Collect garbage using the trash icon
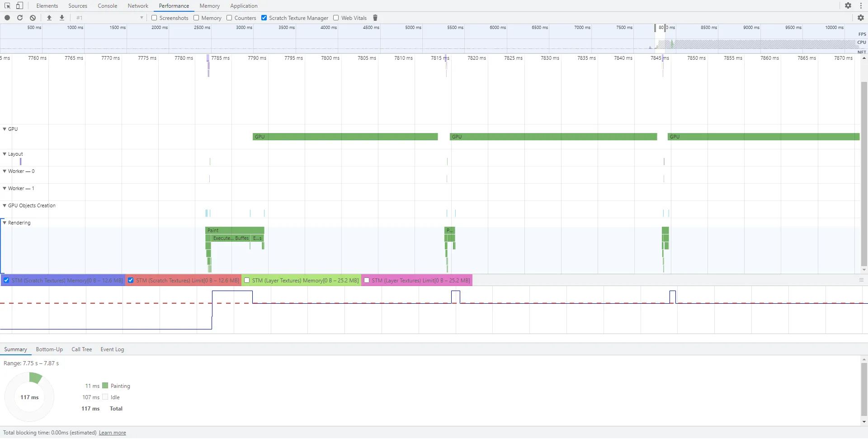 point(375,18)
